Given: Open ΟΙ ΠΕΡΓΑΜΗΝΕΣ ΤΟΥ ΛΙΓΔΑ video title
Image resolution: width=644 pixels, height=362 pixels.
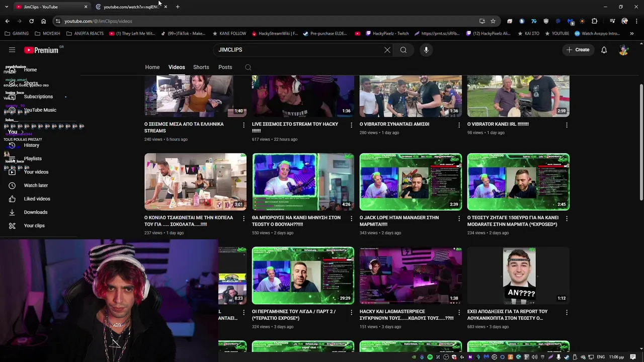Looking at the screenshot, I should 294,315.
